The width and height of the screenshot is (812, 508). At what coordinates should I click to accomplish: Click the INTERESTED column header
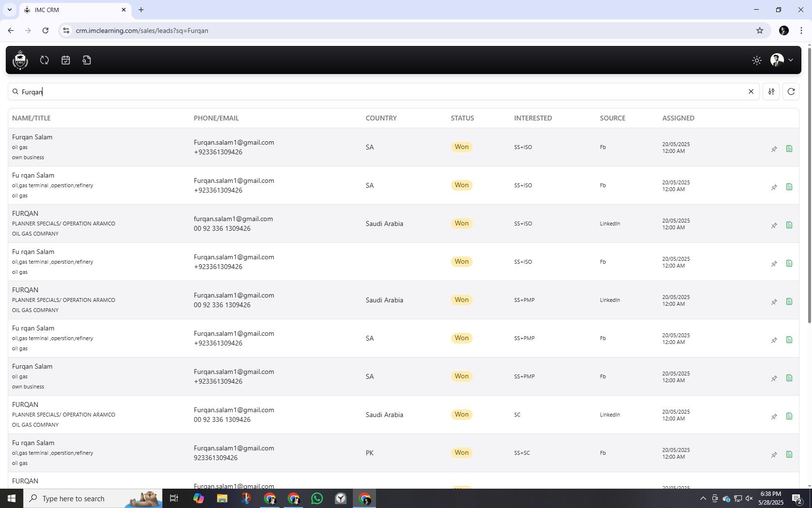533,118
